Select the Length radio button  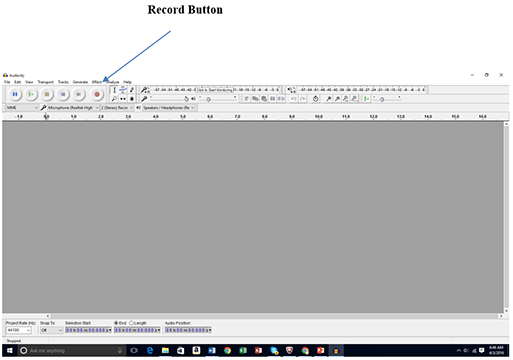[131, 323]
